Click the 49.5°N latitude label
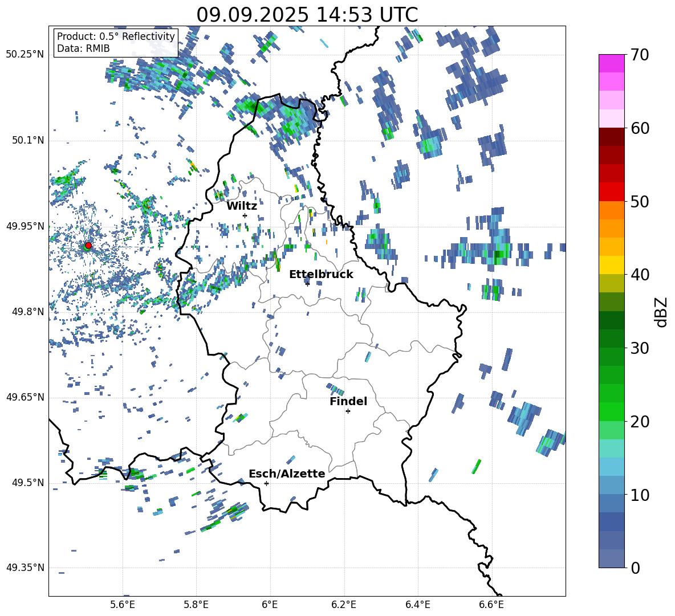 [28, 483]
